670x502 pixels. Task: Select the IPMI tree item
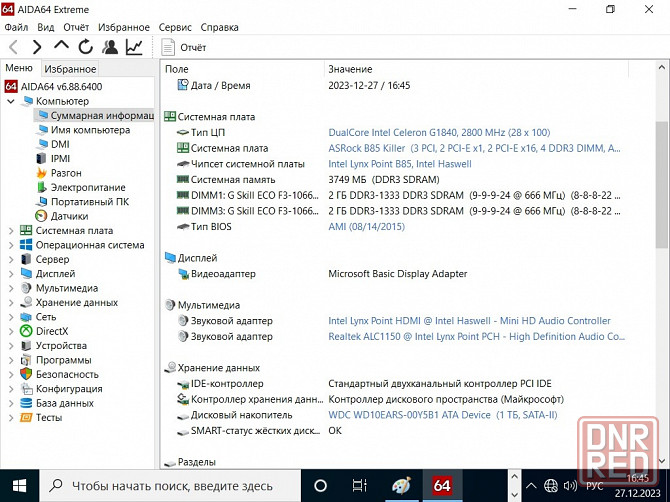coord(60,159)
